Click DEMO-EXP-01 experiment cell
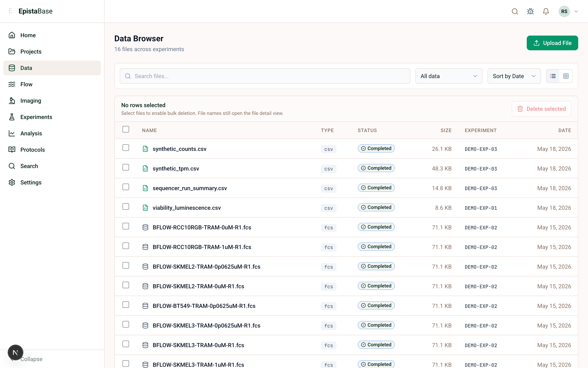588x368 pixels. pos(481,208)
